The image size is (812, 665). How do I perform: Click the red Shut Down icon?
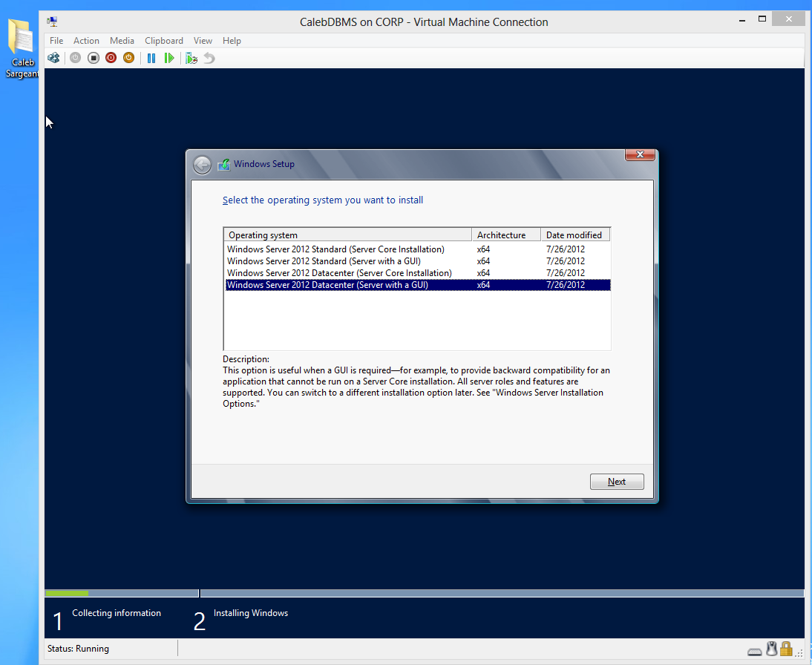coord(111,58)
